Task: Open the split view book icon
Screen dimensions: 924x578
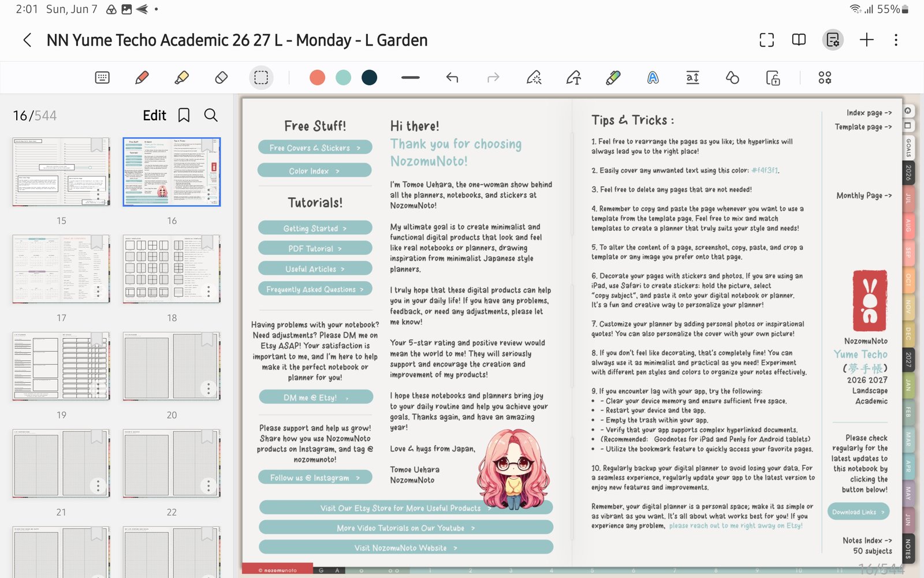Action: (799, 40)
